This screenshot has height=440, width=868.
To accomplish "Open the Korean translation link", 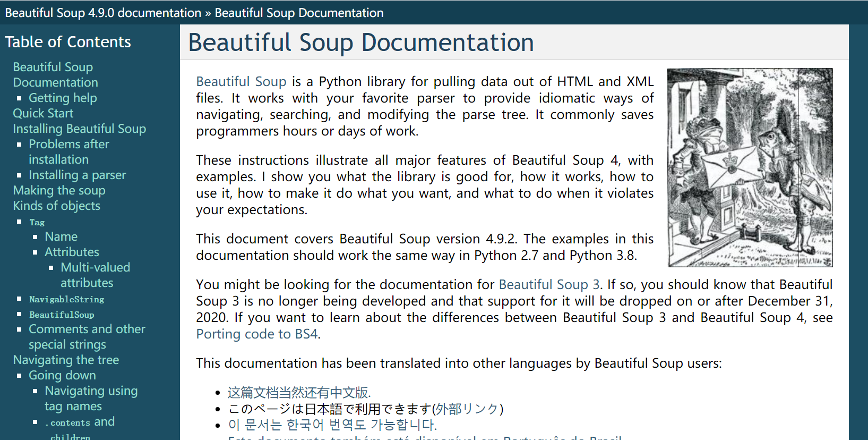I will click(x=332, y=425).
